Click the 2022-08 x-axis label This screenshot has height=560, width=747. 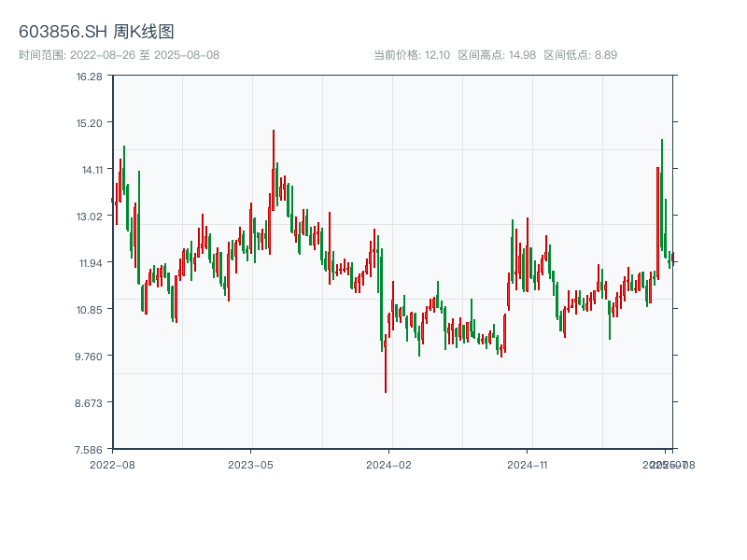pyautogui.click(x=112, y=465)
